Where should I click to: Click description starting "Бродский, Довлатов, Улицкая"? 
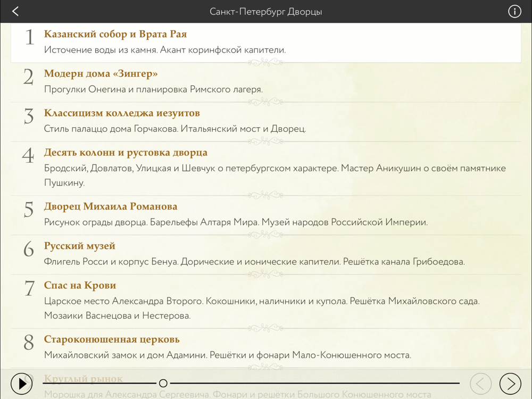[x=275, y=176]
